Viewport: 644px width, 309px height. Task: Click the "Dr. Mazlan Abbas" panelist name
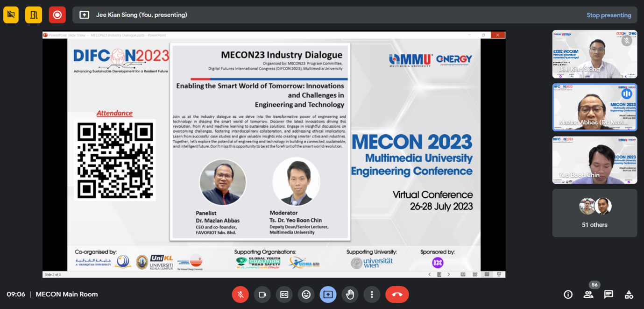218,221
